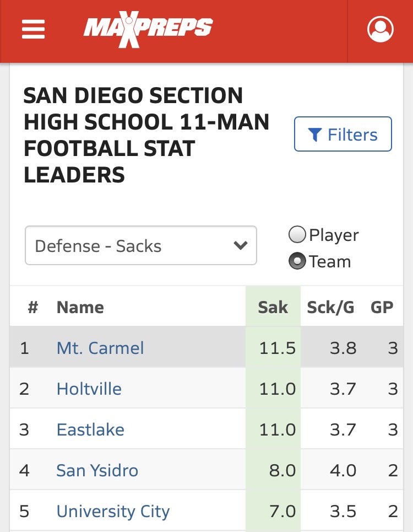Click the Filters button
The image size is (413, 532).
tap(343, 134)
